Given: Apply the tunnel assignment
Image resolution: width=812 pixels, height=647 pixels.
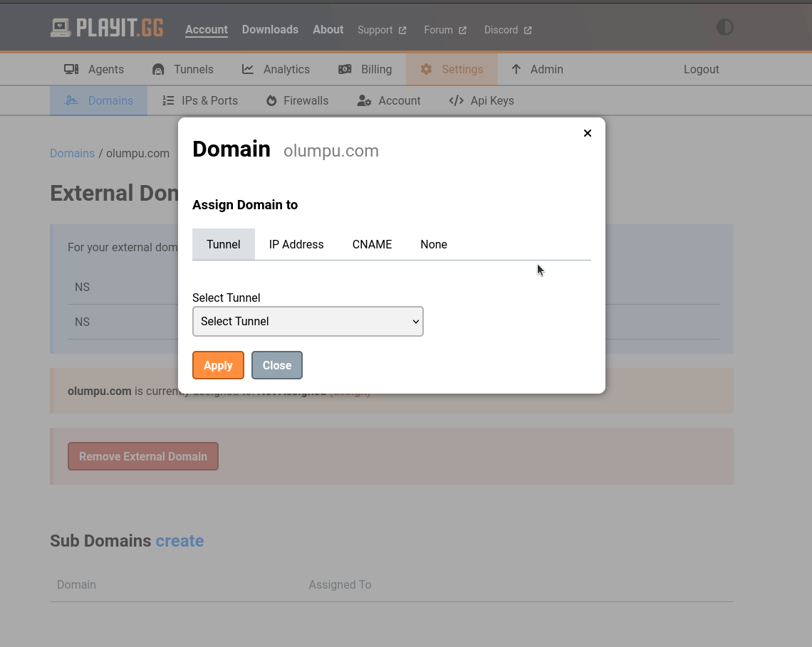Looking at the screenshot, I should 218,365.
